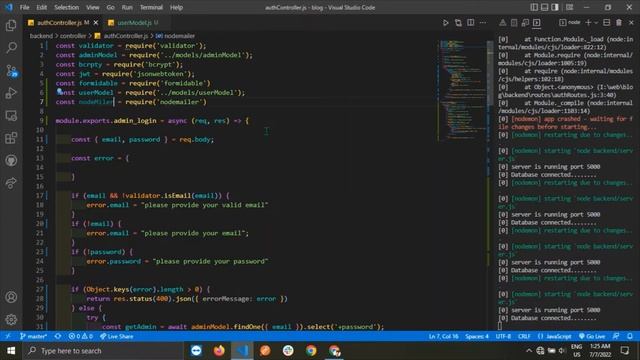This screenshot has width=640, height=360.
Task: Click the Open Changes compare icon
Action: (x=458, y=23)
